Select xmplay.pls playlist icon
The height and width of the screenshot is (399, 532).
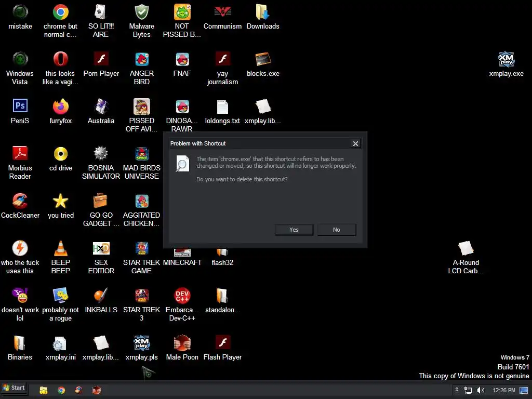pyautogui.click(x=141, y=349)
